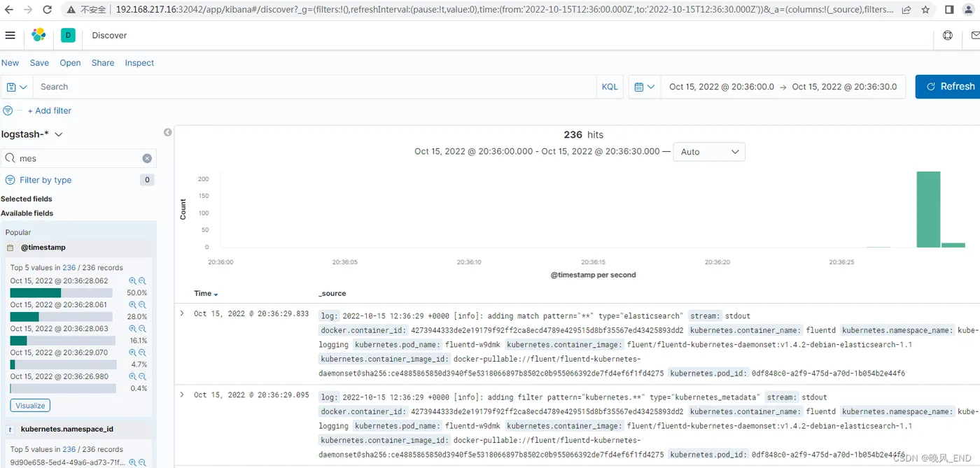Click the tallest histogram bar
This screenshot has width=980, height=468.
(928, 209)
